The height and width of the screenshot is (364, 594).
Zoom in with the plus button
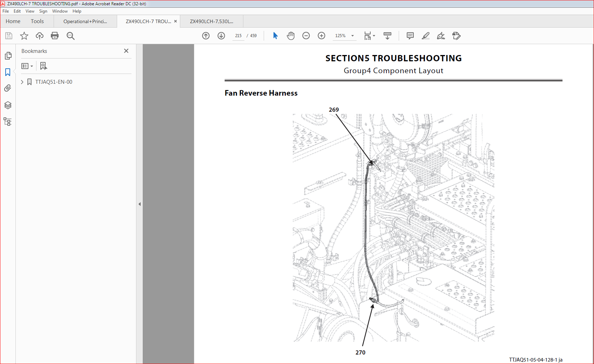pos(322,36)
